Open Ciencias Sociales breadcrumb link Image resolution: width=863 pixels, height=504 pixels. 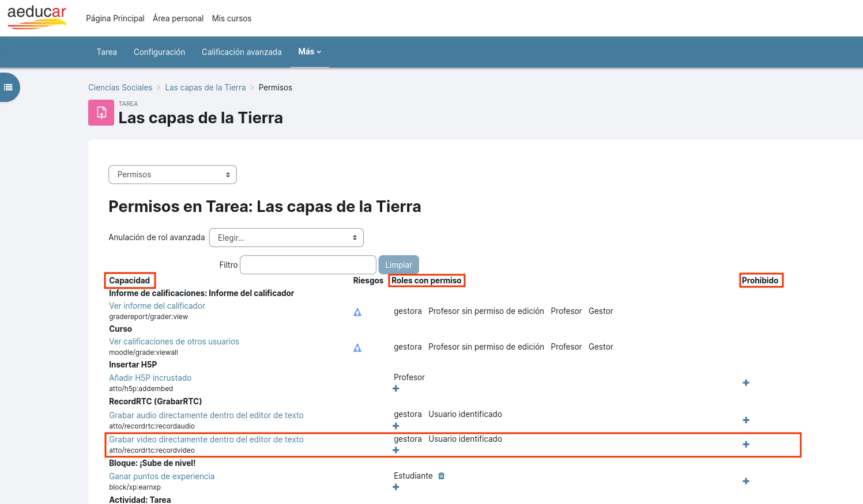(120, 88)
